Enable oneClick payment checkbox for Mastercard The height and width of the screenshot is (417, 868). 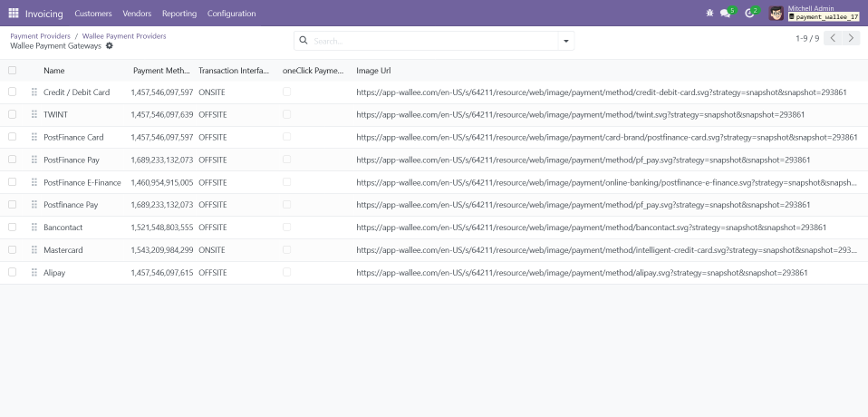click(x=287, y=250)
